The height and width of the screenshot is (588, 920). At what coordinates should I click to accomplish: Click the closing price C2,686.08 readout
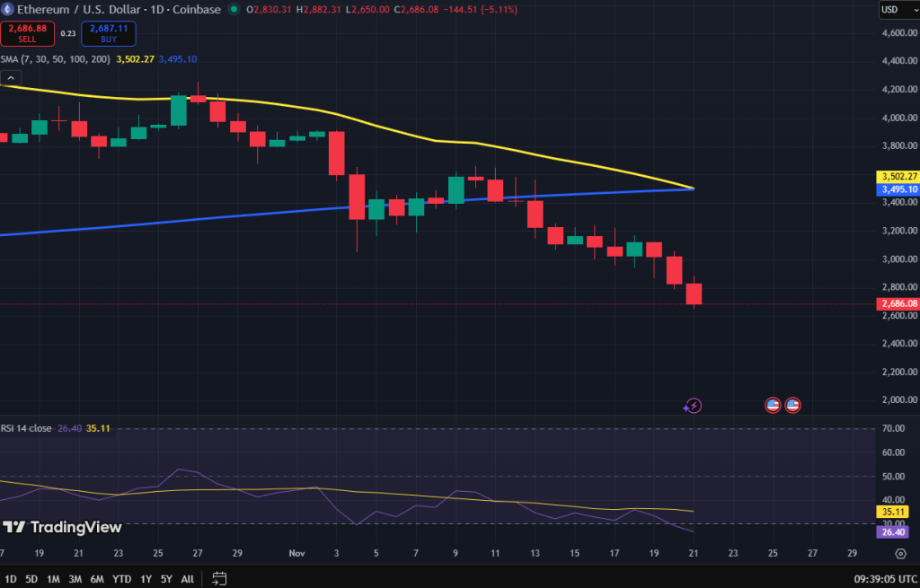(416, 9)
